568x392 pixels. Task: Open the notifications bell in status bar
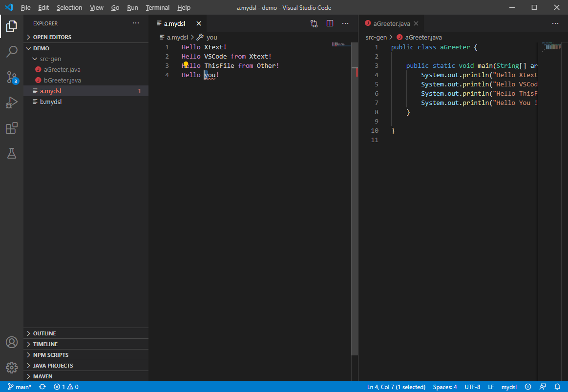point(557,387)
